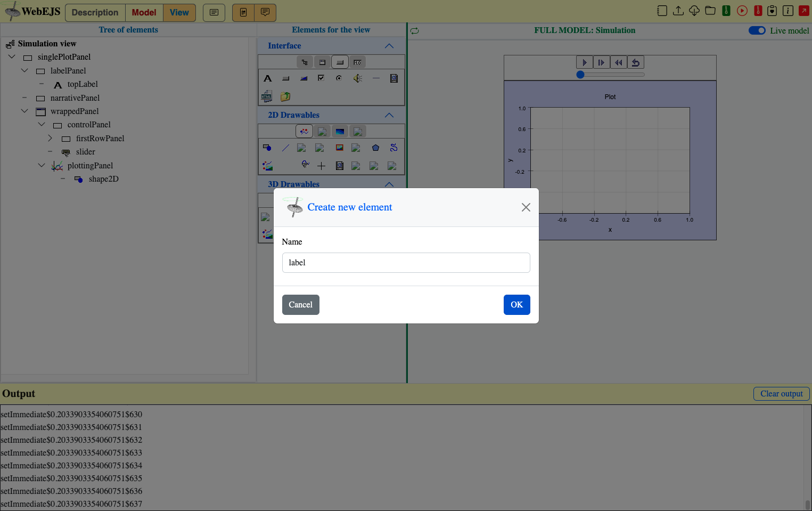This screenshot has height=511, width=812.
Task: Click the step forward button in preview
Action: (x=602, y=62)
